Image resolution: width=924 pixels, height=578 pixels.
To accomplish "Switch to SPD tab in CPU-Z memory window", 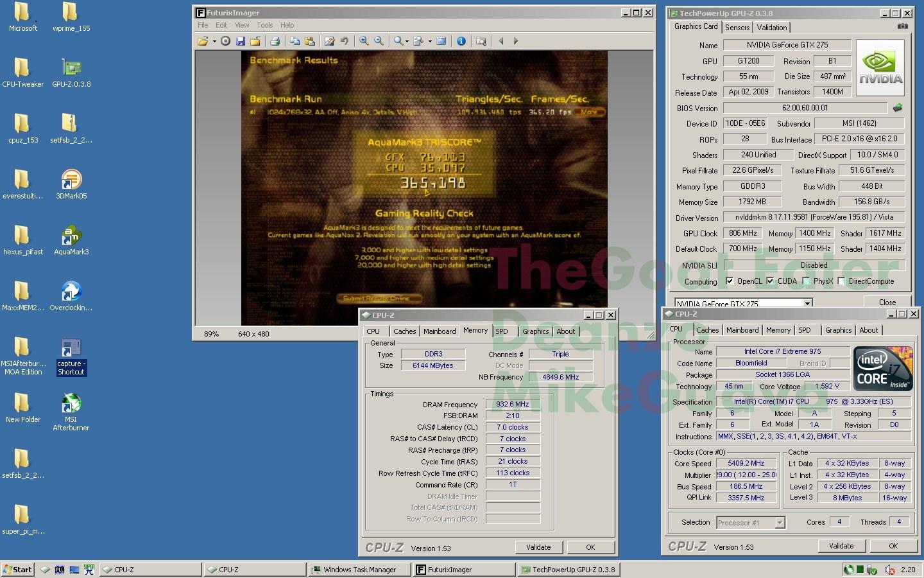I will (x=502, y=331).
